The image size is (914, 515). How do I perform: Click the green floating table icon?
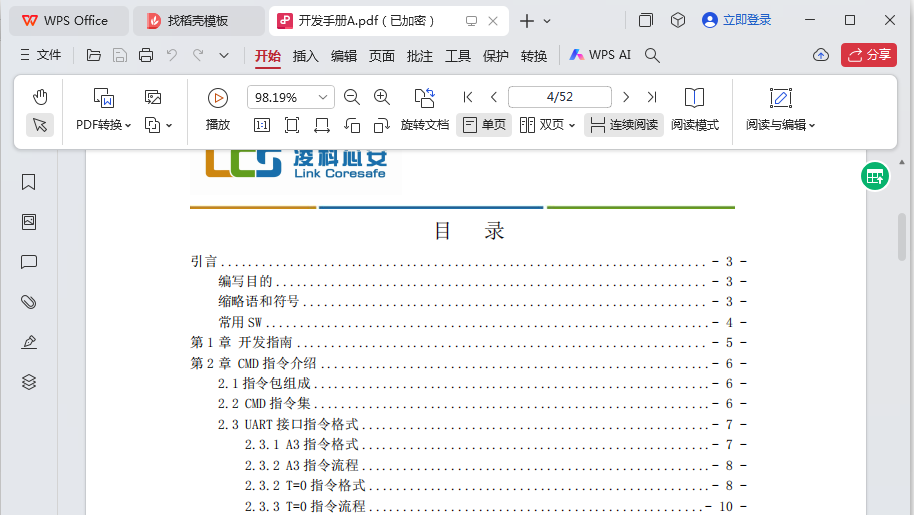(x=875, y=177)
